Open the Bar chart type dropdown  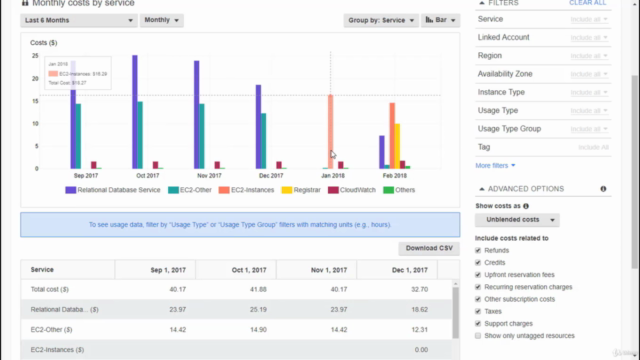[440, 20]
